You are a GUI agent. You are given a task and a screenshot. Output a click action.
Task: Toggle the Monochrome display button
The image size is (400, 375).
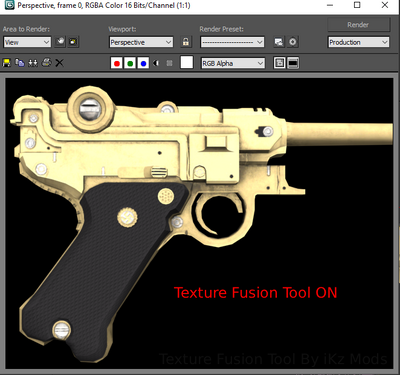point(169,63)
